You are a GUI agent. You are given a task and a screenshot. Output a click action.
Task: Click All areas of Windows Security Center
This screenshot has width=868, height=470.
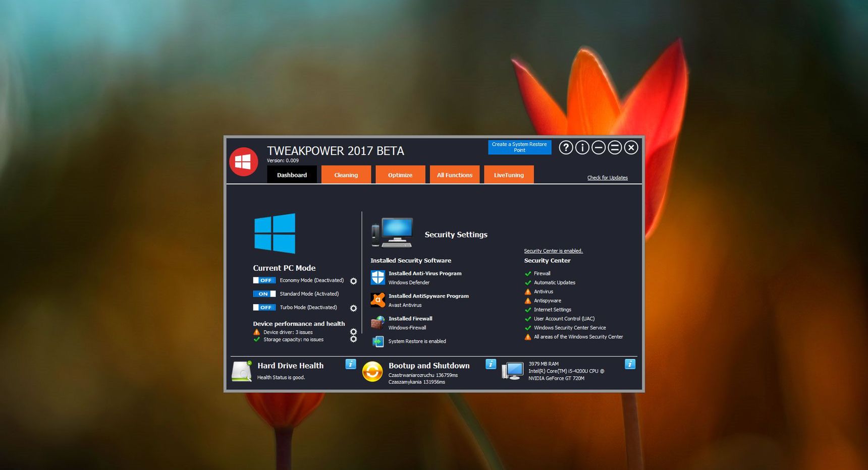(578, 337)
